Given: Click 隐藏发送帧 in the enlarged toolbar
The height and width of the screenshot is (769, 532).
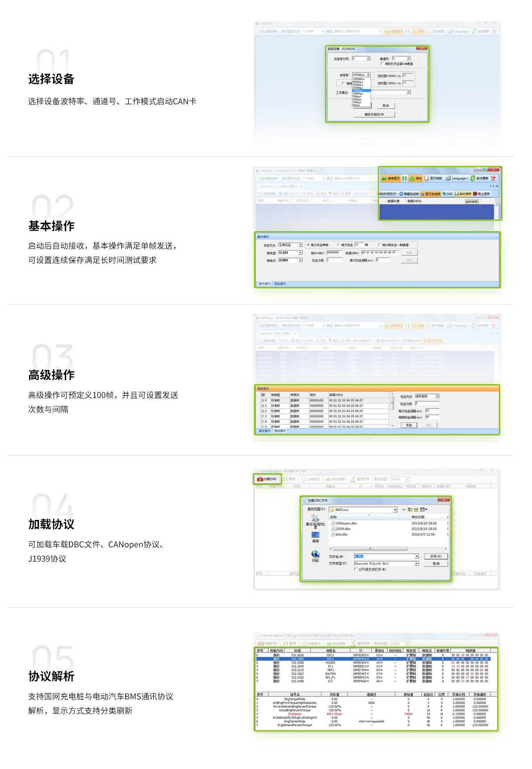Looking at the screenshot, I should (x=409, y=194).
